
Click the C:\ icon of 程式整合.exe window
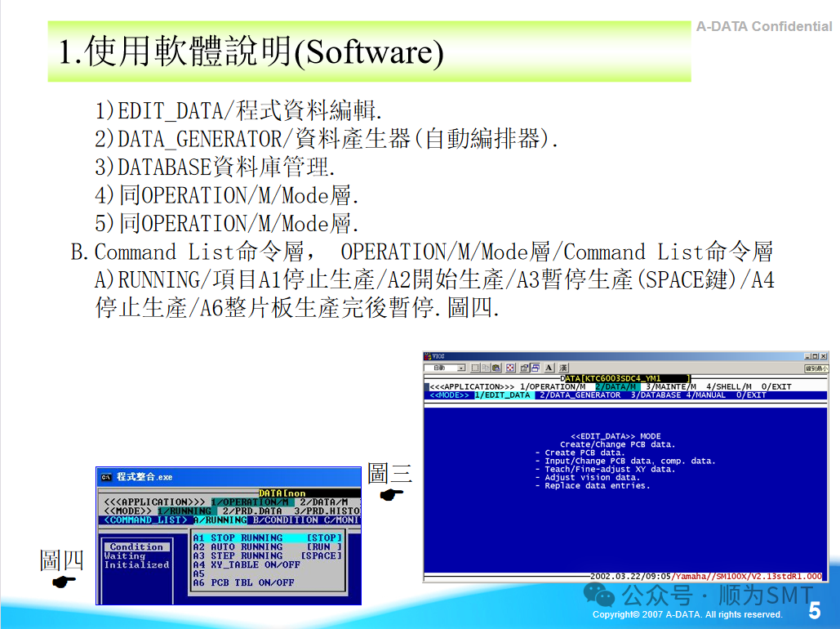[x=107, y=477]
